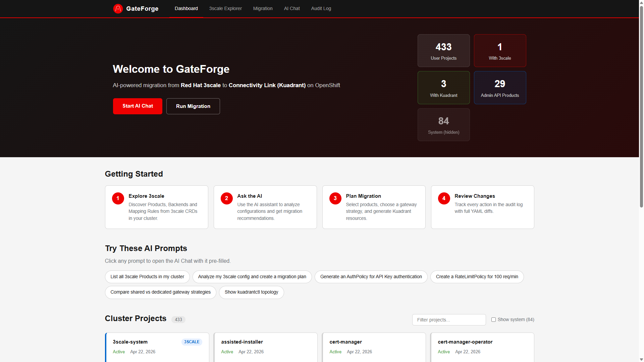Viewport: 644px width, 362px height.
Task: Choose 'Create a RateLimitPolicy for 100 req/min' prompt
Action: 477,277
